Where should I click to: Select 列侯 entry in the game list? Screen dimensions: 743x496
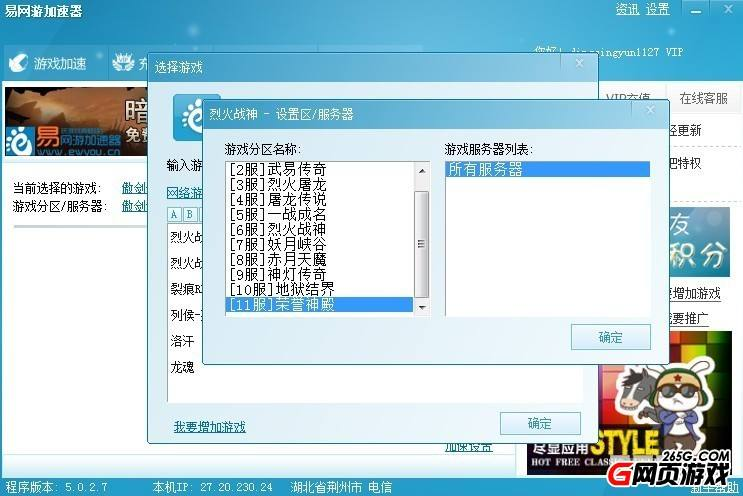(186, 315)
